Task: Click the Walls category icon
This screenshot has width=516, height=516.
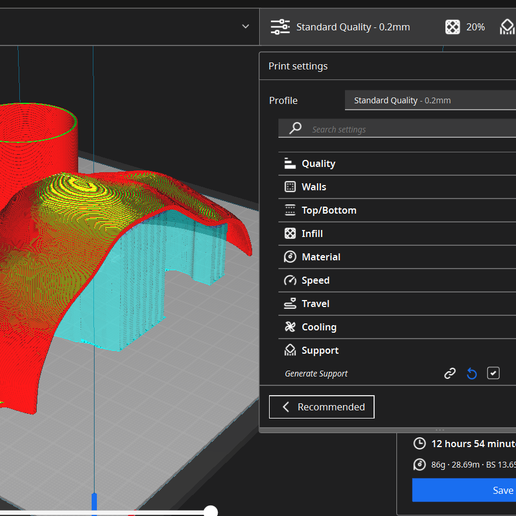Action: (x=290, y=187)
